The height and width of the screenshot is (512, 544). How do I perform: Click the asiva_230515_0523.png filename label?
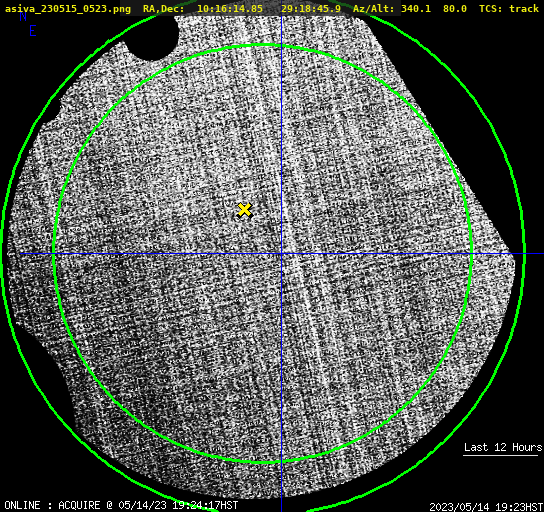pyautogui.click(x=68, y=8)
